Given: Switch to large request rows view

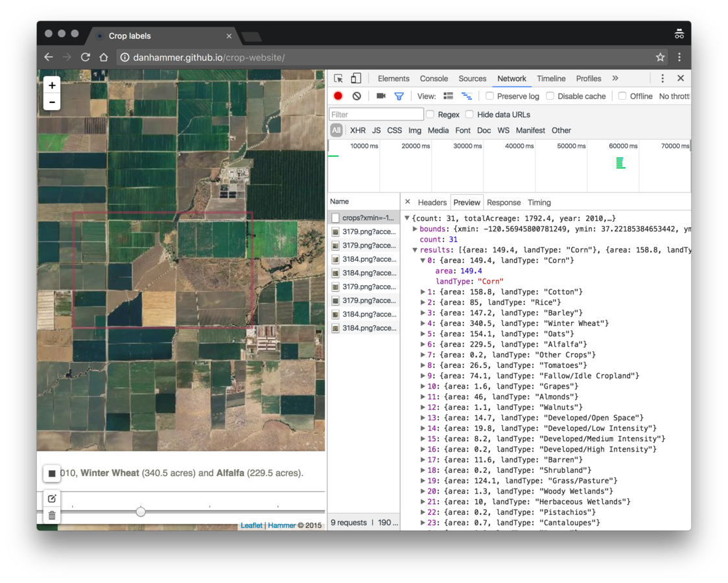Looking at the screenshot, I should 448,96.
